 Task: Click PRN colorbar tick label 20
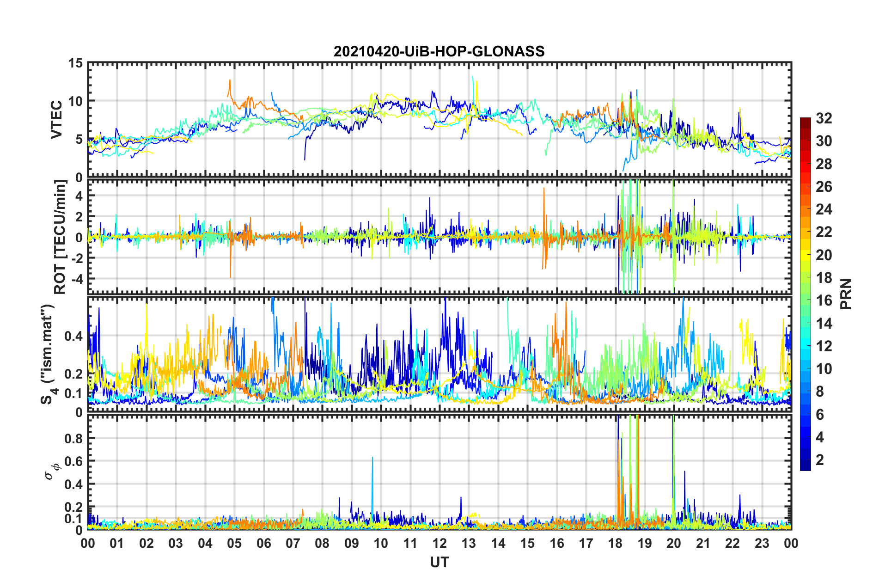824,255
